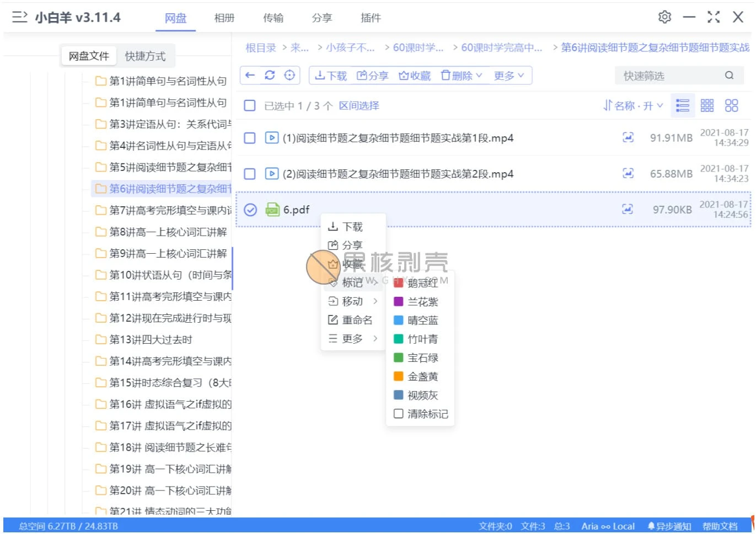Choose 重命名 in the context menu
756x534 pixels.
tap(356, 320)
